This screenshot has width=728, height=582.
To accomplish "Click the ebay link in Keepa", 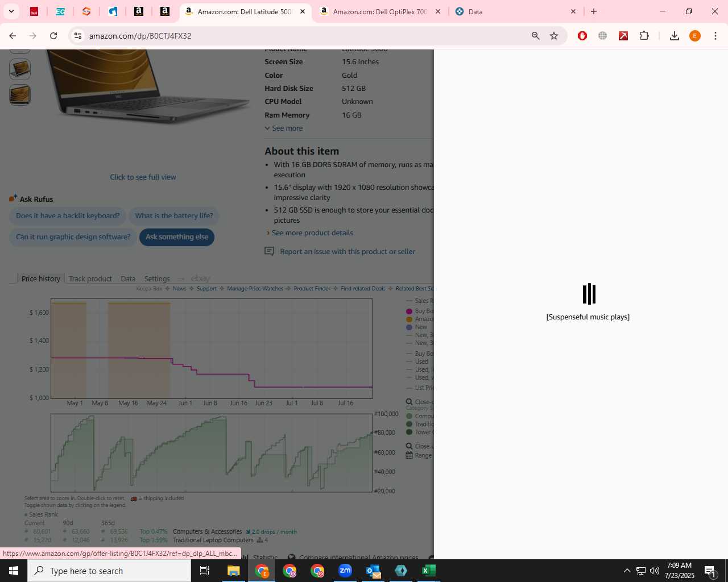I will click(x=201, y=278).
